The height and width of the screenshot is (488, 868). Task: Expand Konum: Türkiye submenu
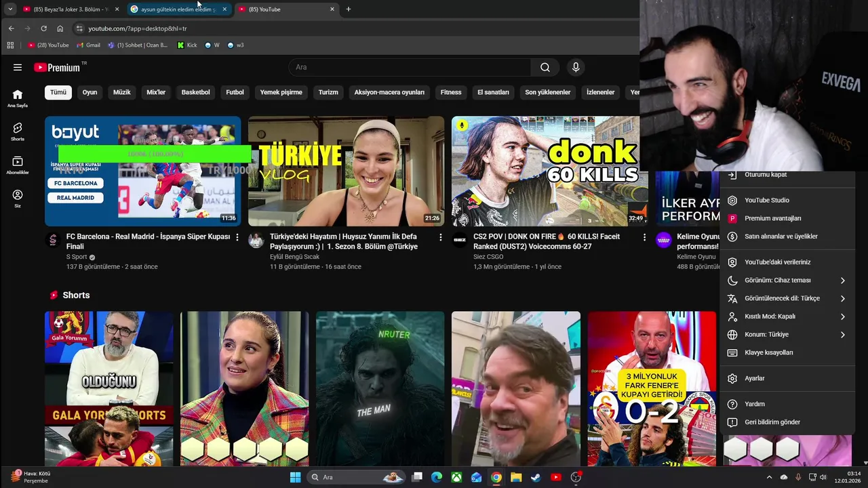tap(787, 334)
